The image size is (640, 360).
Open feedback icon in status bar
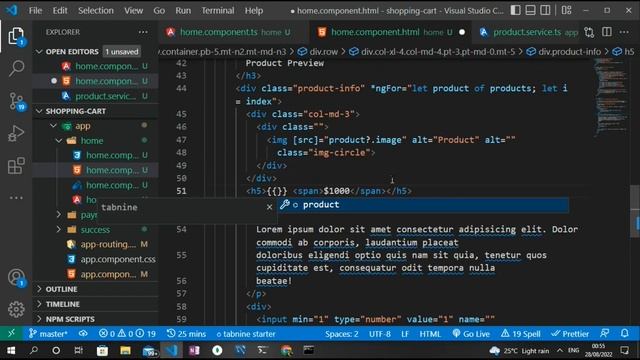coord(604,333)
